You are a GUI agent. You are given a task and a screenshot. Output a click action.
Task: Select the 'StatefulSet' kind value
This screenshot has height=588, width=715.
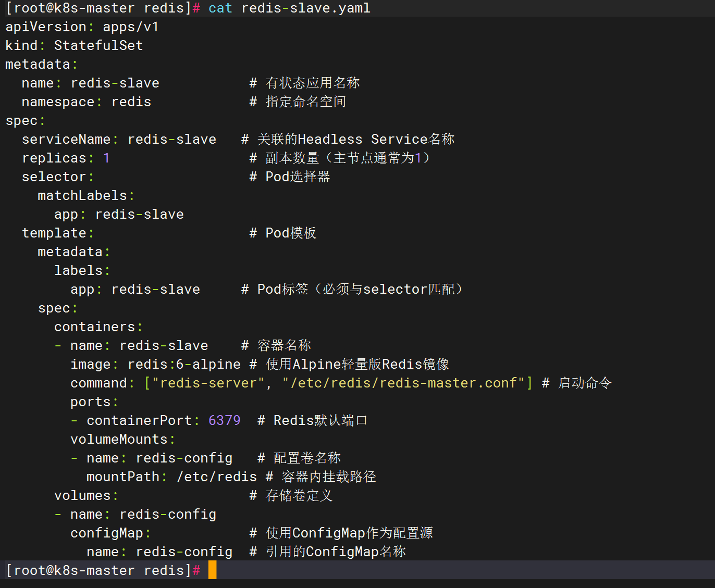click(x=98, y=46)
